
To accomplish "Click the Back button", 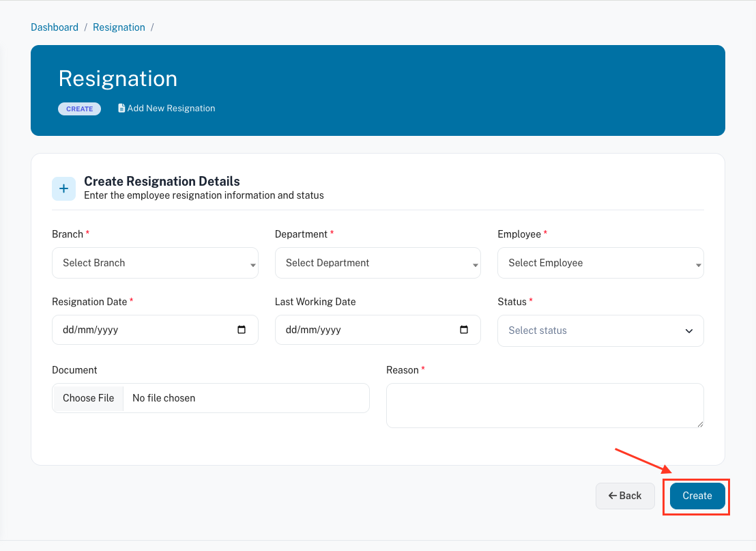I will click(625, 496).
